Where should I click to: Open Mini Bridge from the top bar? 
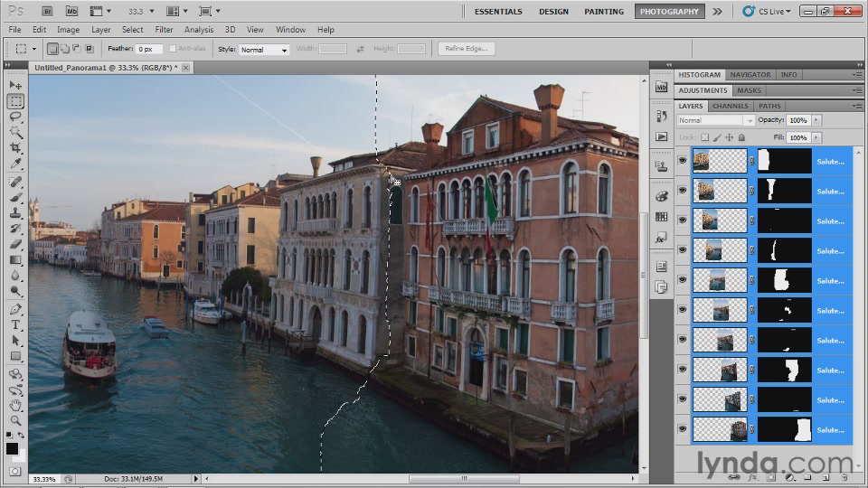click(x=71, y=11)
